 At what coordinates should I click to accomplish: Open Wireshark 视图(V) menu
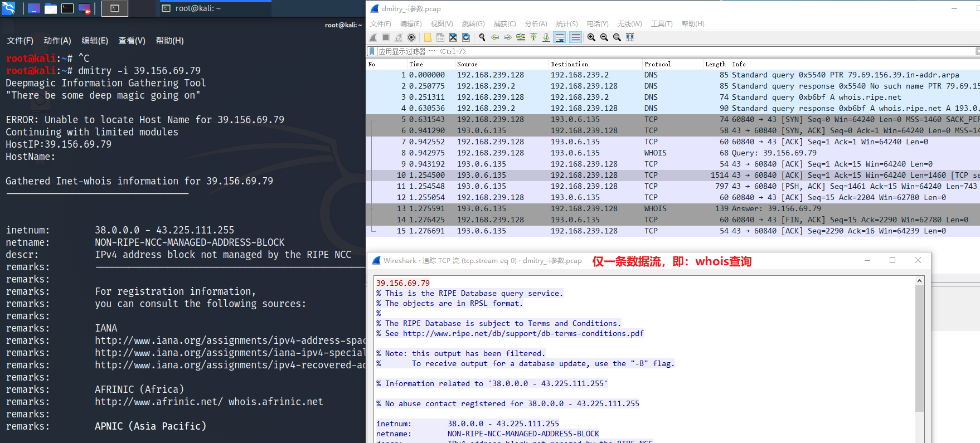(x=442, y=24)
